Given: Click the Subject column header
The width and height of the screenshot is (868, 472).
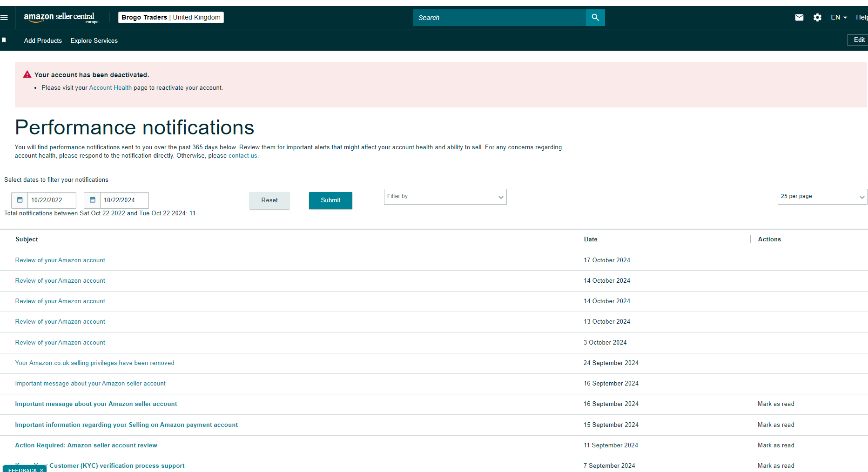Looking at the screenshot, I should click(x=27, y=239).
